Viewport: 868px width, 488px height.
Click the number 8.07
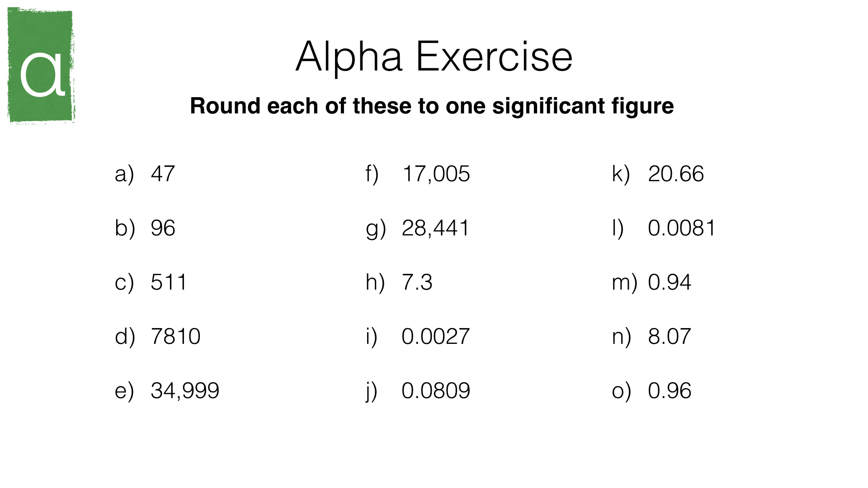(670, 337)
